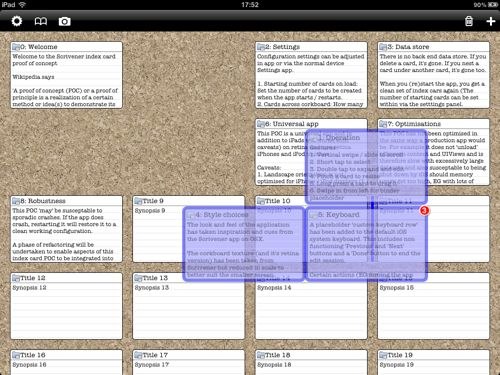Select the '8: Robustness' card title
The width and height of the screenshot is (500, 375).
pos(43,201)
